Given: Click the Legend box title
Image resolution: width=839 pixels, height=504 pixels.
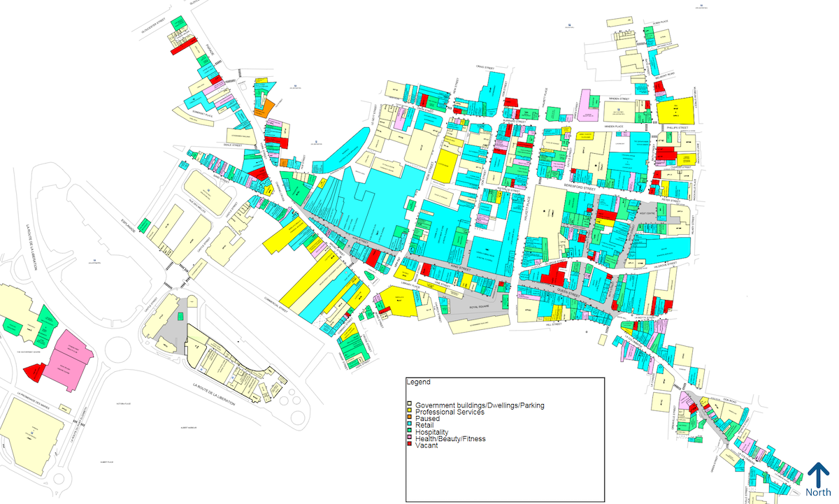Looking at the screenshot, I should (x=418, y=382).
